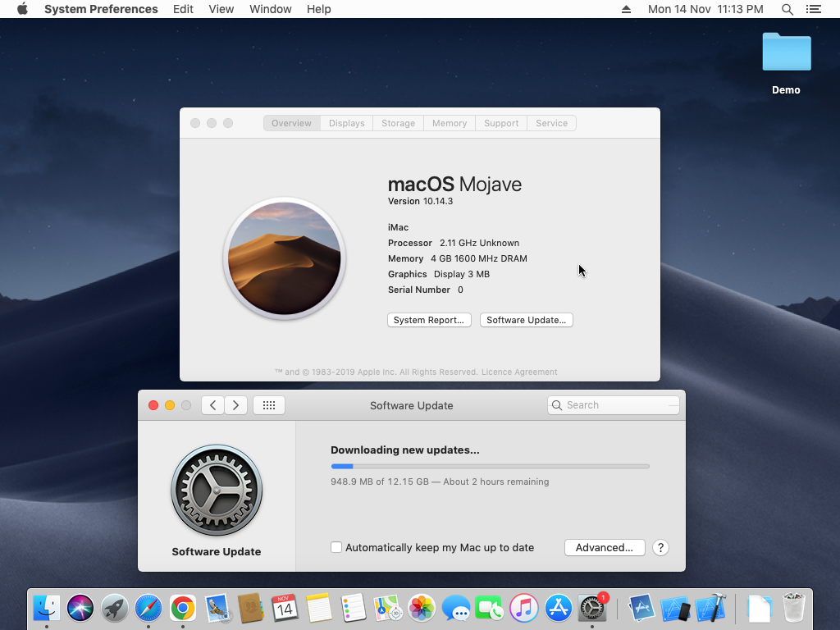
Task: Launch Simulator blueprint-with-phone icon in Dock
Action: click(x=676, y=609)
